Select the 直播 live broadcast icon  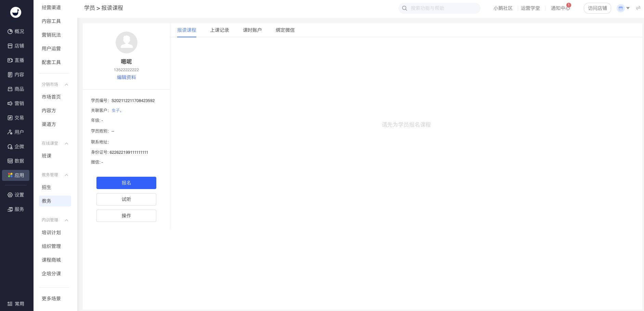(10, 60)
